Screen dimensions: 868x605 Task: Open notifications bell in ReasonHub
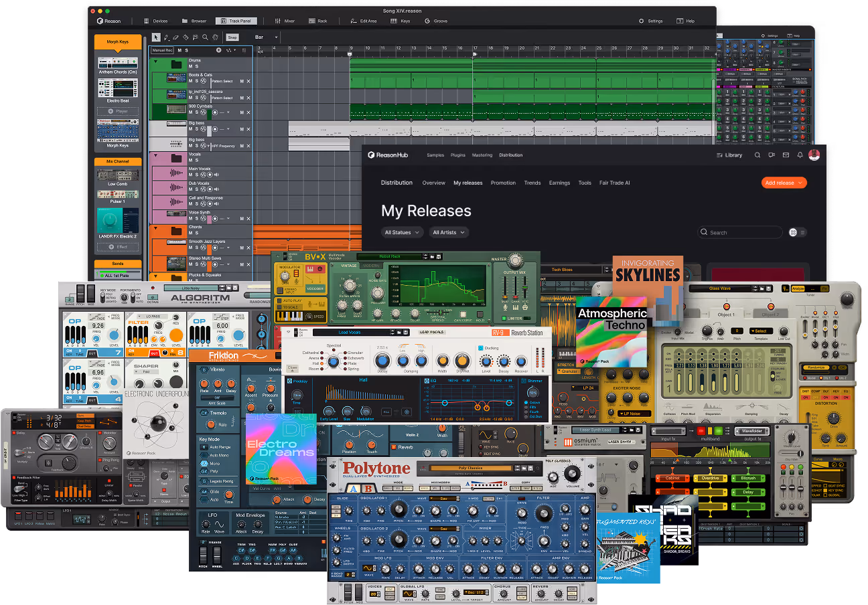click(800, 155)
